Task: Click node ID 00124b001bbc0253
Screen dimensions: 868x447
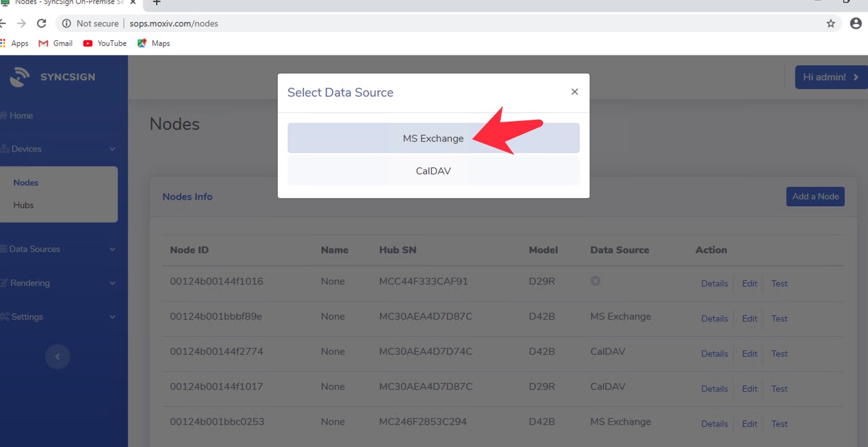Action: click(217, 422)
